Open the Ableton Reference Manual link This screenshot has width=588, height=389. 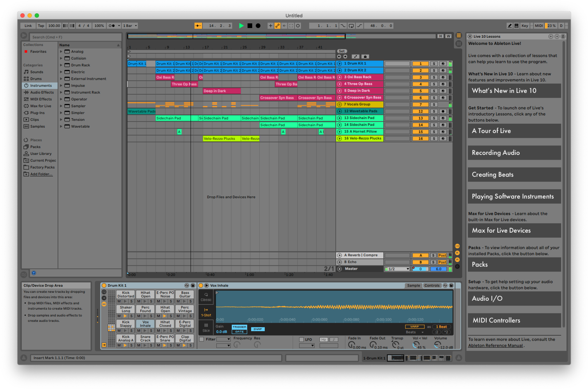[x=495, y=345]
